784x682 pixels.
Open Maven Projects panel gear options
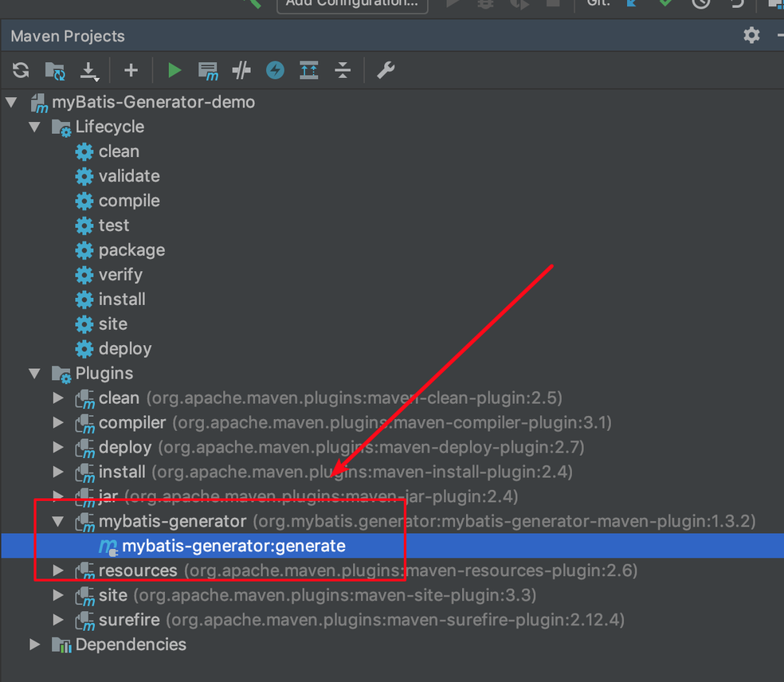[751, 36]
